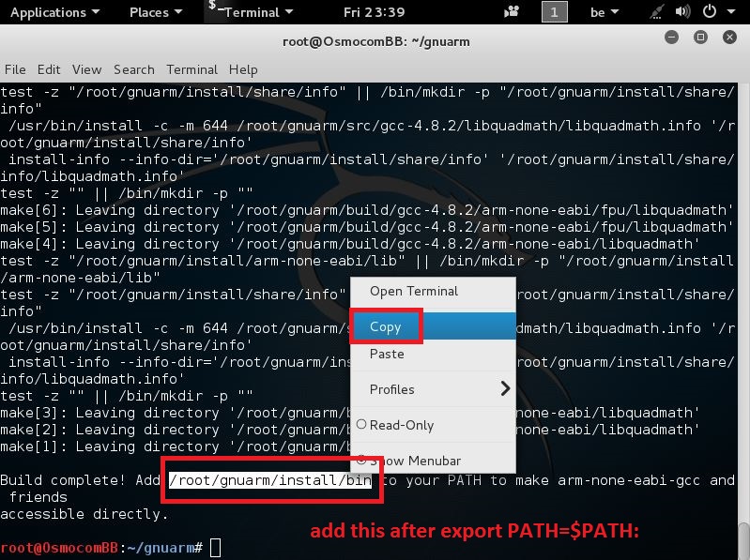Expand the Profiles submenu

pos(434,389)
